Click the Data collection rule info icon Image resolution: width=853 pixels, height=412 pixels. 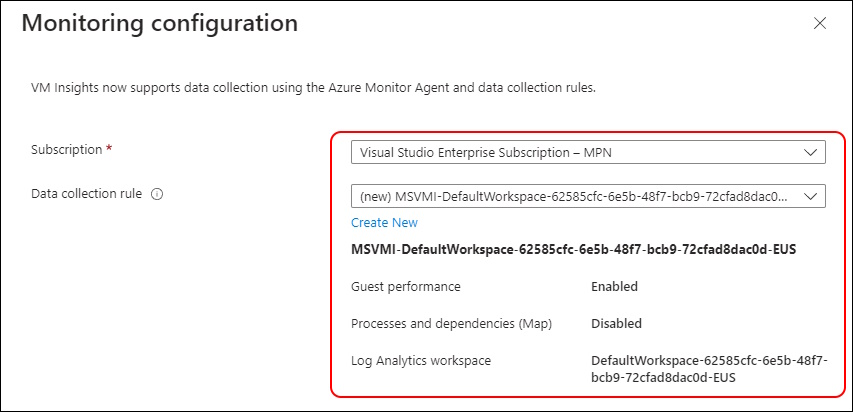(x=157, y=194)
